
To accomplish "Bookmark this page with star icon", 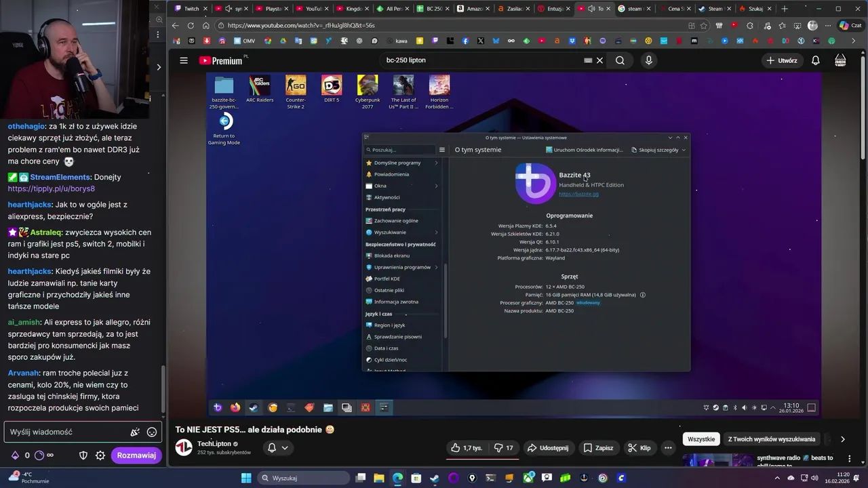I will click(704, 26).
